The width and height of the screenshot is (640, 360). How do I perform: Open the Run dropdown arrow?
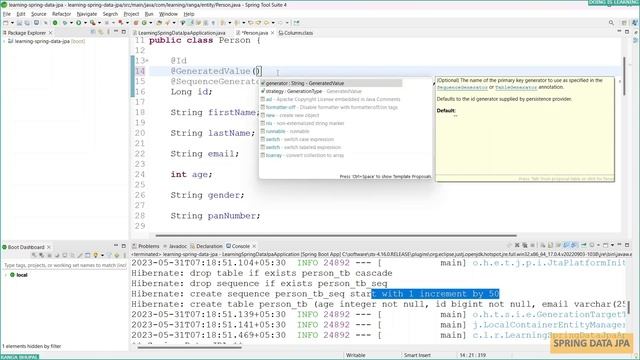tap(85, 23)
